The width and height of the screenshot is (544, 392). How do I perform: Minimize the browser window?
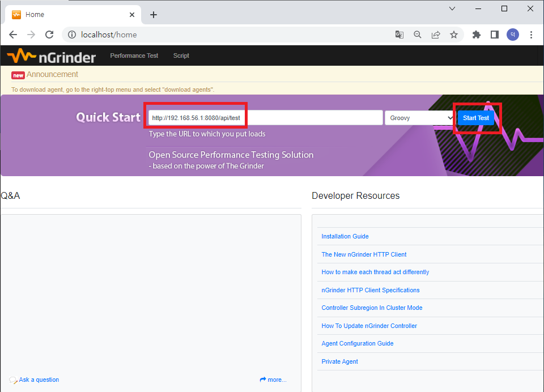(478, 8)
